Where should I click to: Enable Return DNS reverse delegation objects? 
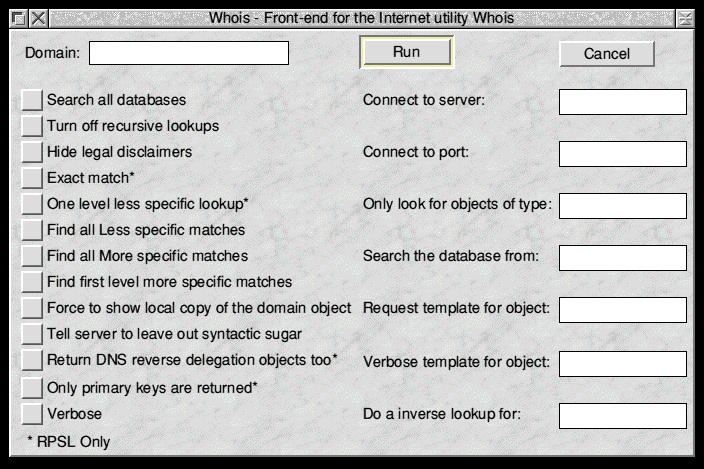(x=32, y=360)
